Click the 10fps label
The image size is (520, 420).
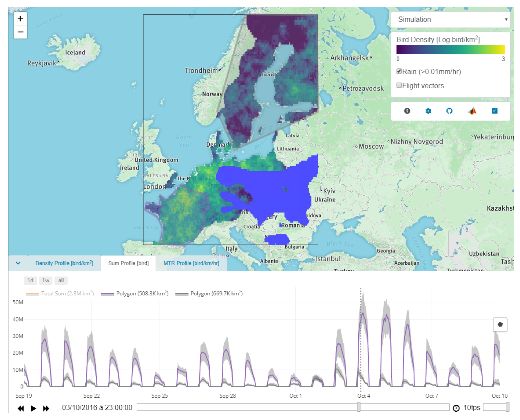(x=472, y=408)
